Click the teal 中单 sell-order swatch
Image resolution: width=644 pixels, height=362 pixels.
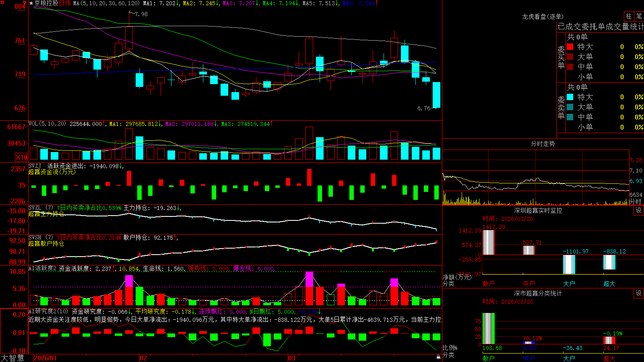[x=570, y=117]
